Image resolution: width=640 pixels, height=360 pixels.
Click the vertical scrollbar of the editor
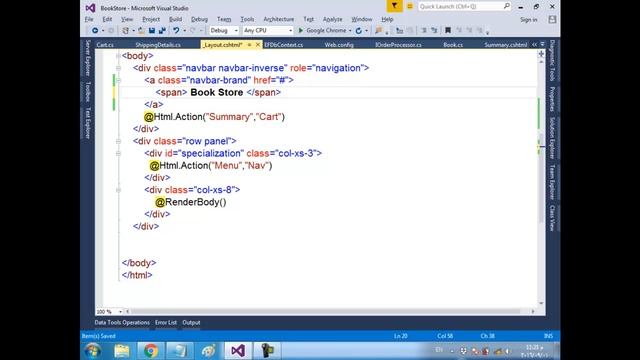coord(541,181)
